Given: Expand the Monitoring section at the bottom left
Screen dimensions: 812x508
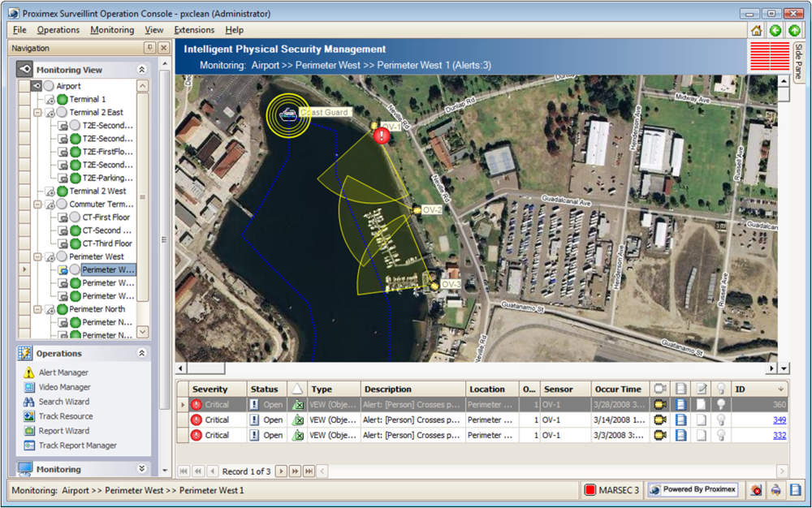Looking at the screenshot, I should (141, 469).
